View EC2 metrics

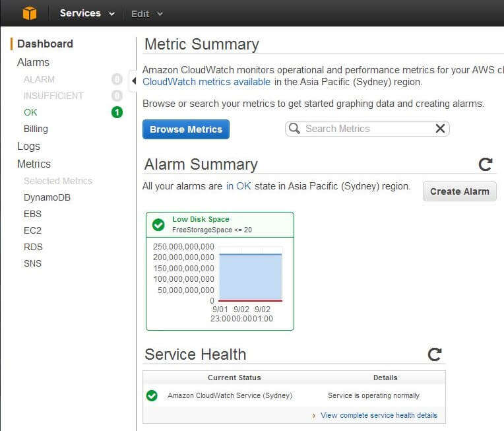[32, 230]
